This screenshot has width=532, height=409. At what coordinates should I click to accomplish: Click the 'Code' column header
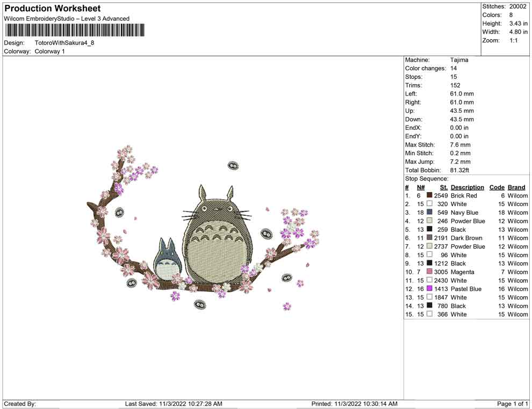tap(497, 187)
